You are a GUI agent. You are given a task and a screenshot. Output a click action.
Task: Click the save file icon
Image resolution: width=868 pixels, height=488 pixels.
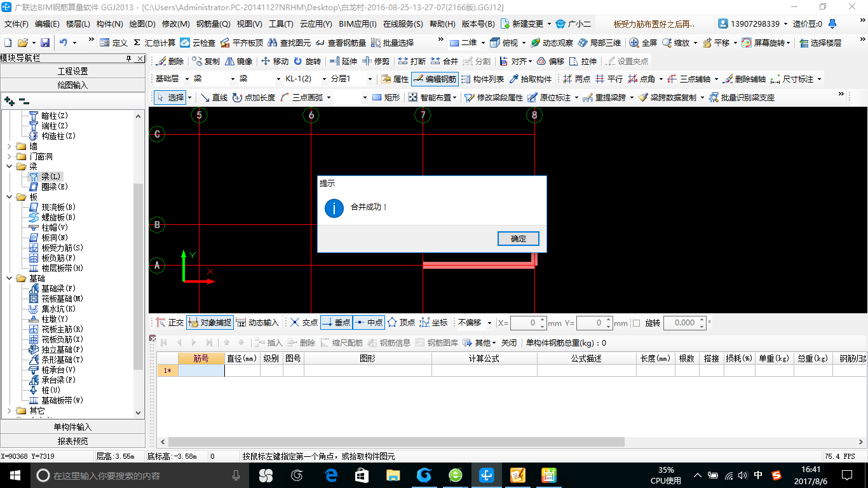45,43
